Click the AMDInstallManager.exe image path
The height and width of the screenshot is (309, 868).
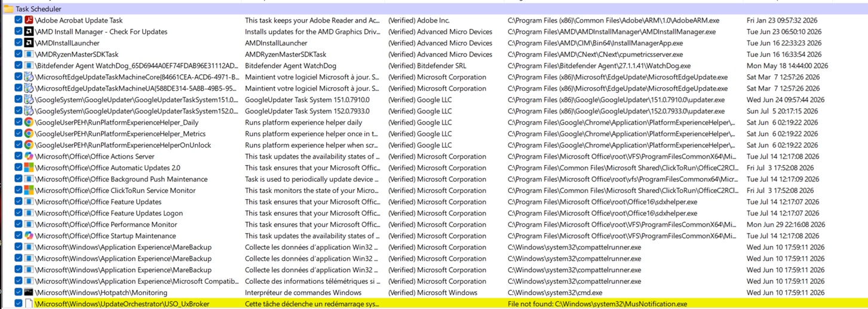coord(612,32)
